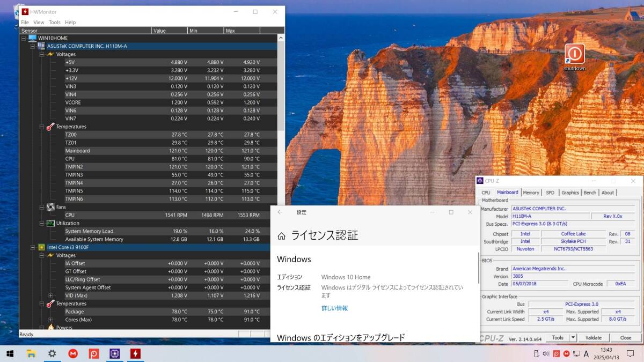This screenshot has width=644, height=362.
Task: Click the Sensor column header
Action: pyautogui.click(x=85, y=31)
